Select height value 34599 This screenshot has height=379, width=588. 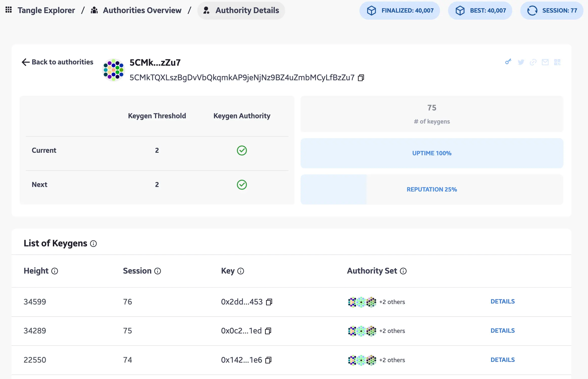[35, 302]
